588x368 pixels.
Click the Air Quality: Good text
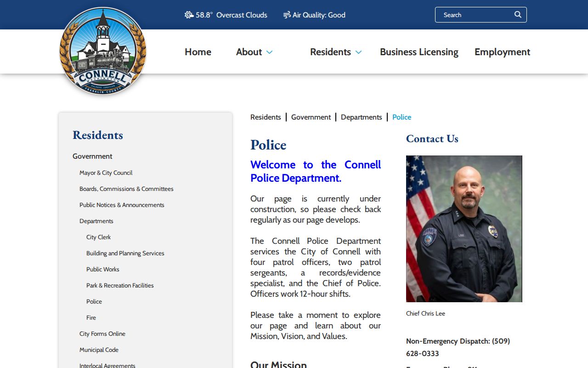(x=319, y=15)
